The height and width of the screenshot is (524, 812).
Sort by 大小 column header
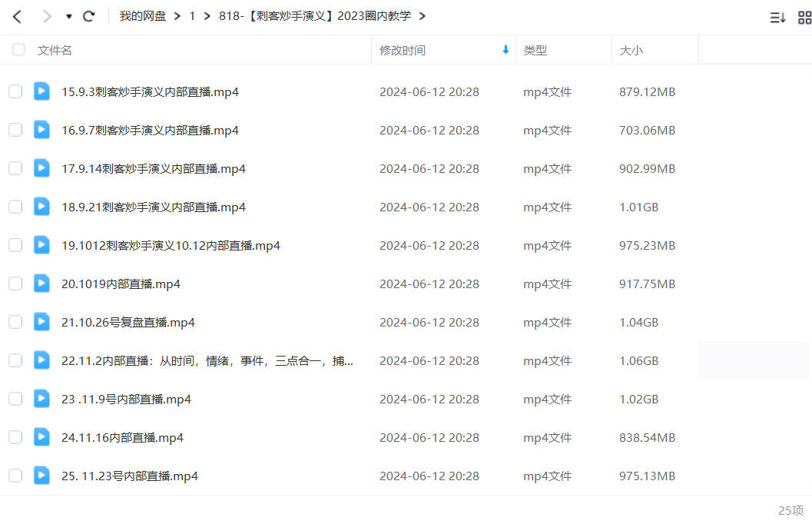631,50
